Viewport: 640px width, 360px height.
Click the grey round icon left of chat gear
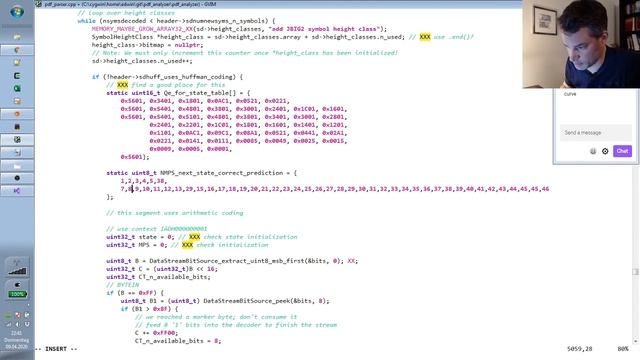tap(593, 151)
